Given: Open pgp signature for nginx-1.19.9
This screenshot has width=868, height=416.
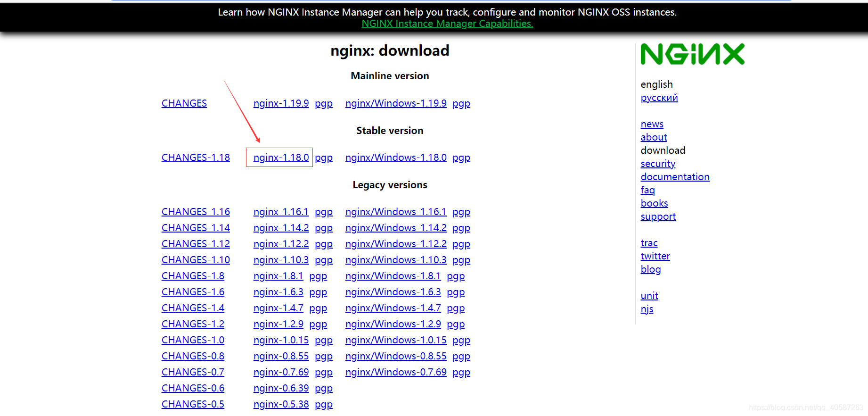Looking at the screenshot, I should click(x=324, y=104).
